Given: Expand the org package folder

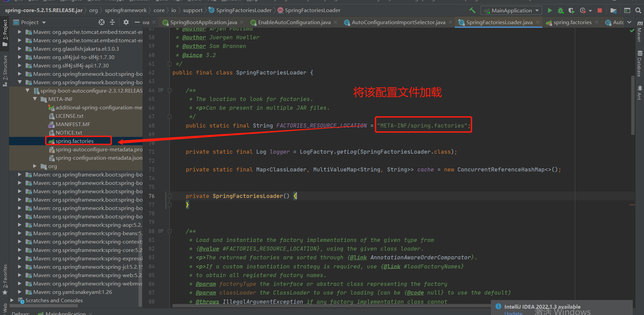Looking at the screenshot, I should point(35,166).
